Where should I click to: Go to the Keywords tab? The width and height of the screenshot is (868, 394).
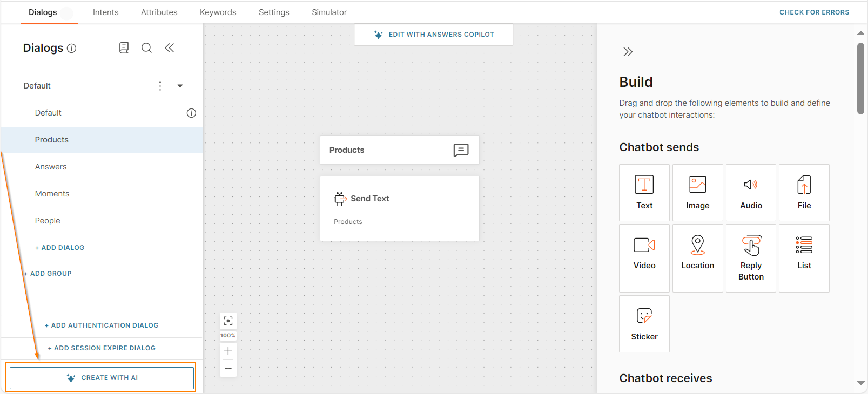[218, 12]
